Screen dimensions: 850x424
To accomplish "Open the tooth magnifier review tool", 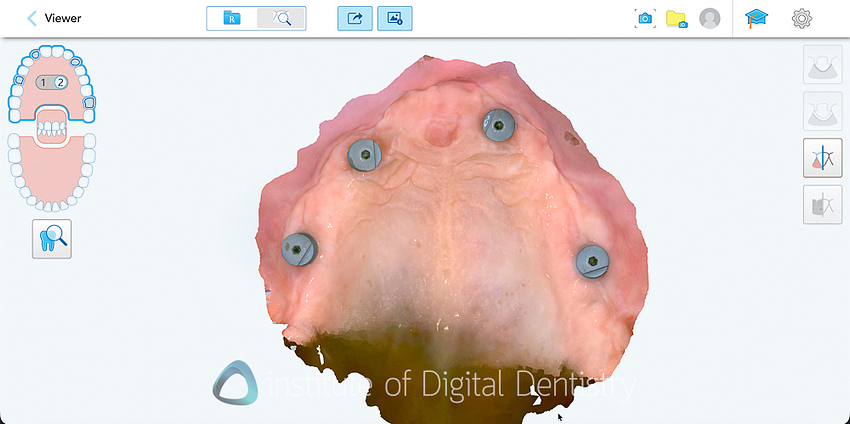I will [x=51, y=239].
